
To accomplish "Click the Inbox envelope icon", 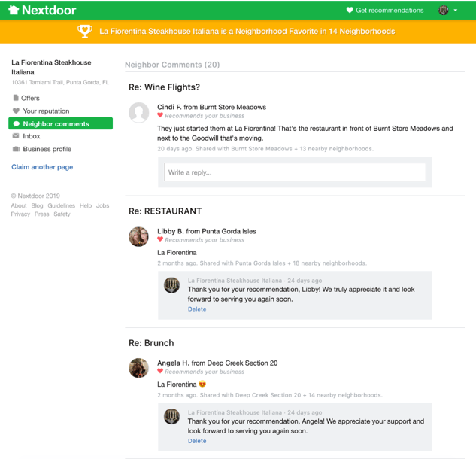I will click(x=16, y=135).
